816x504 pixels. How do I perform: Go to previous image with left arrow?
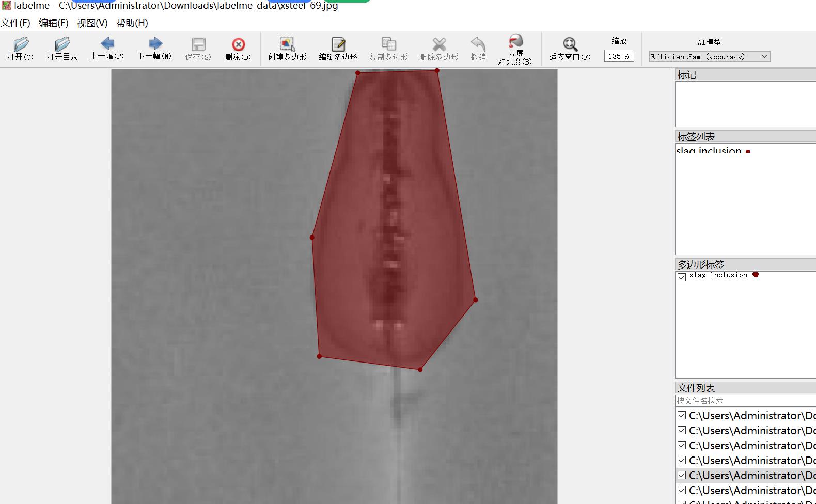(107, 44)
